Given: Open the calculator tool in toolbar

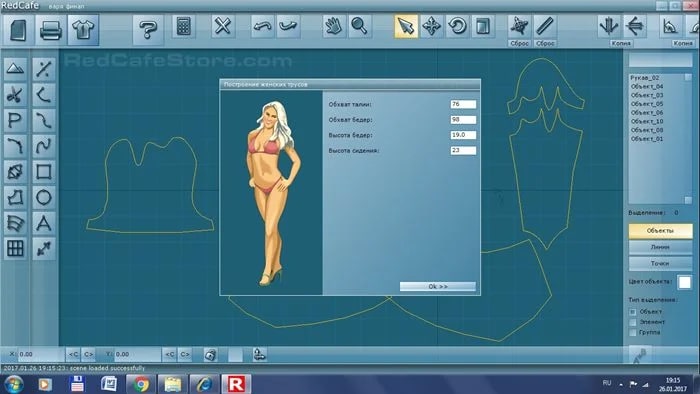Looking at the screenshot, I should [183, 27].
